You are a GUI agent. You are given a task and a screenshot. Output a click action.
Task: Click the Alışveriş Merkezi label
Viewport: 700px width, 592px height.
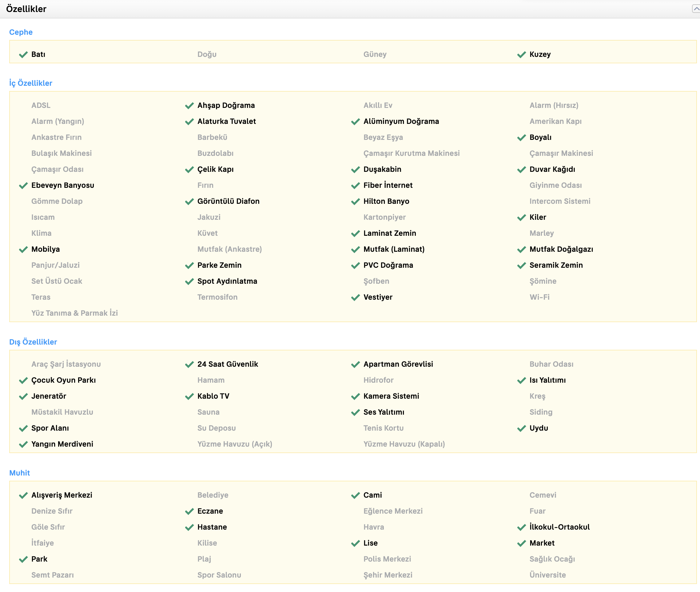[x=62, y=495]
